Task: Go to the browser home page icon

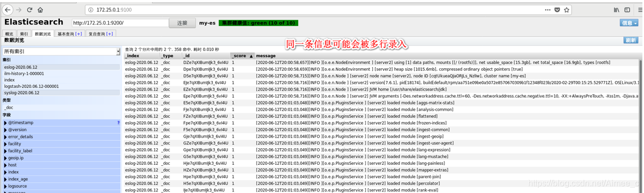Action: (x=41, y=10)
